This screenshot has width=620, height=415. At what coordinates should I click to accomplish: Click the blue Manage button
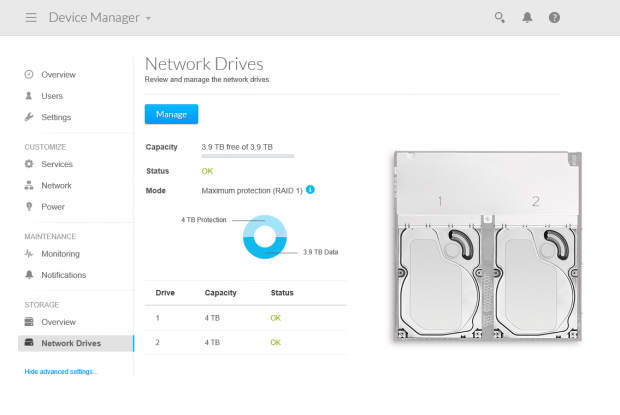171,114
